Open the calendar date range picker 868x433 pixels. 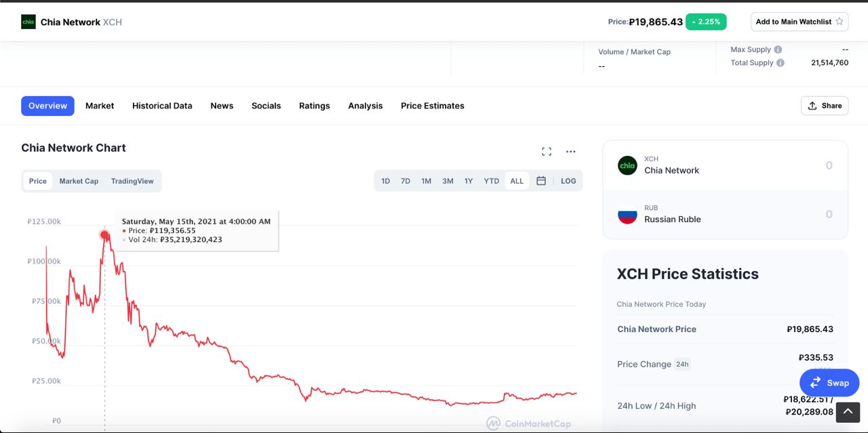[x=541, y=181]
